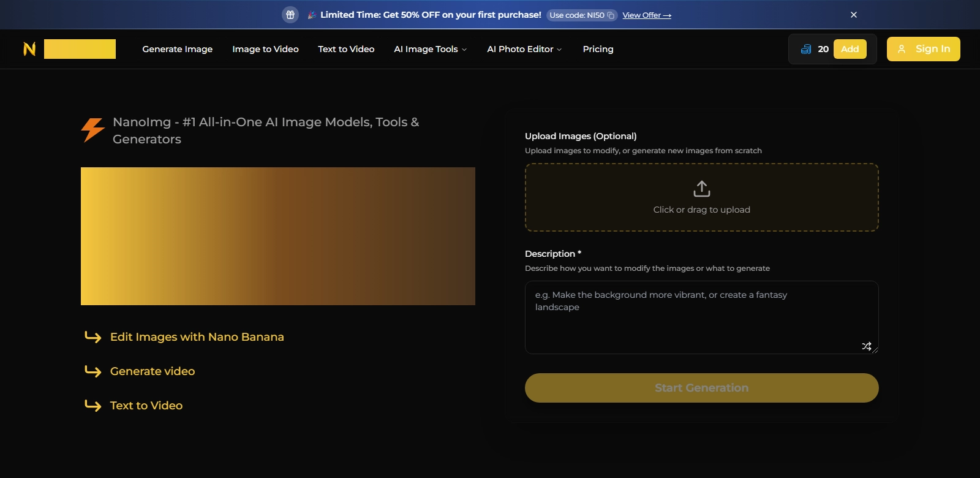
Task: Click the Sign In button
Action: [x=923, y=49]
